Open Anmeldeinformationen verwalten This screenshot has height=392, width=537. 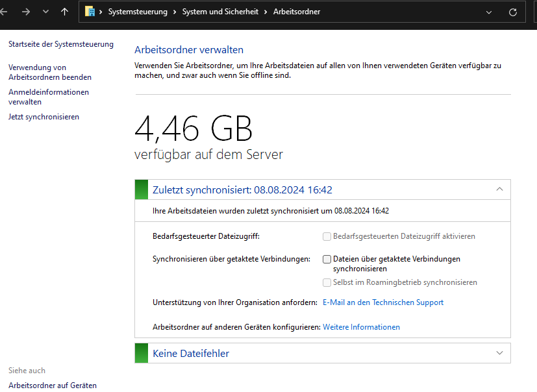point(49,97)
